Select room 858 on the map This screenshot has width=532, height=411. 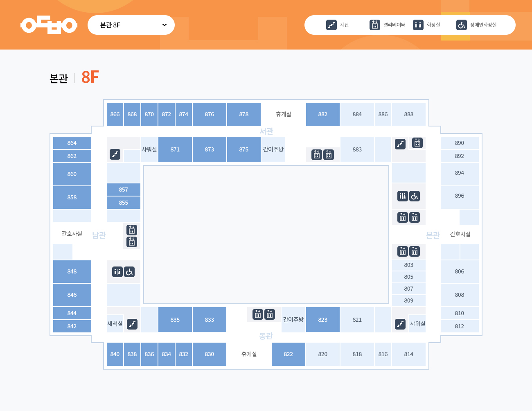click(72, 197)
